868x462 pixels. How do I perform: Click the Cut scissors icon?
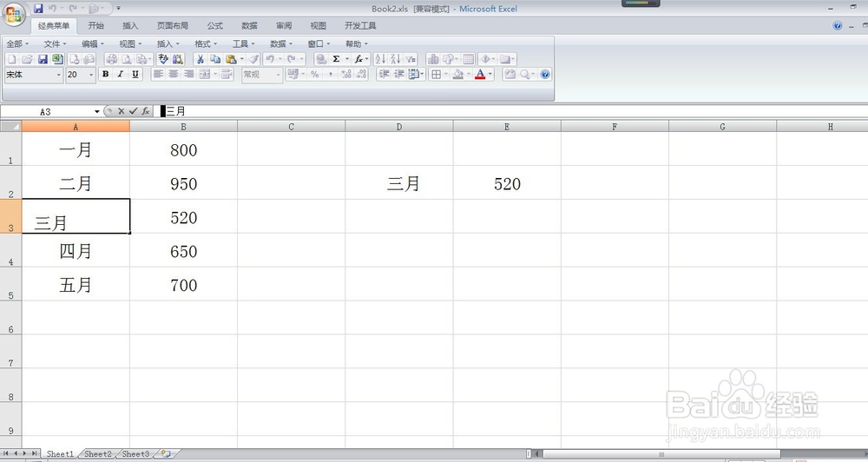(x=201, y=59)
